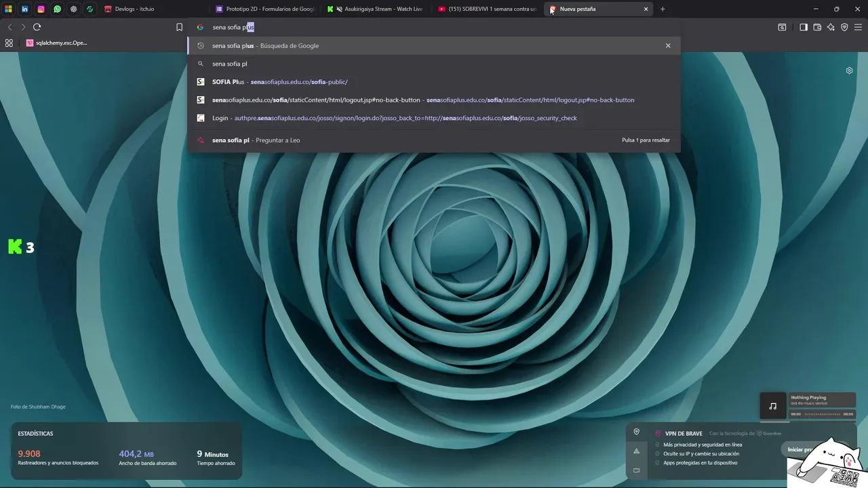This screenshot has width=868, height=488.
Task: Open a new tab with plus button
Action: coord(663,9)
